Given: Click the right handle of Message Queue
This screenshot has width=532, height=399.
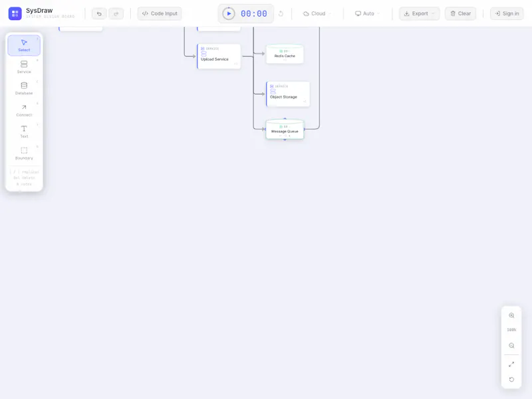Looking at the screenshot, I should tap(304, 129).
